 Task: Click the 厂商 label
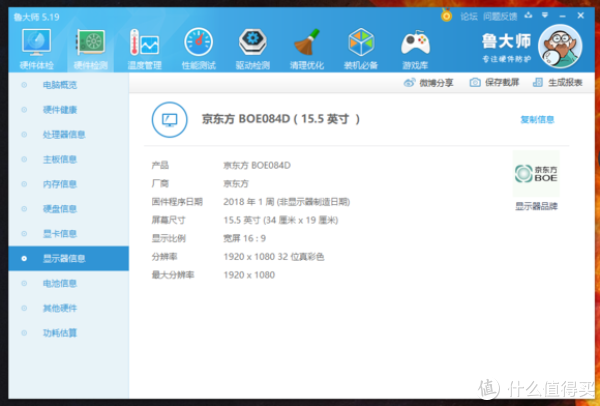[x=160, y=184]
